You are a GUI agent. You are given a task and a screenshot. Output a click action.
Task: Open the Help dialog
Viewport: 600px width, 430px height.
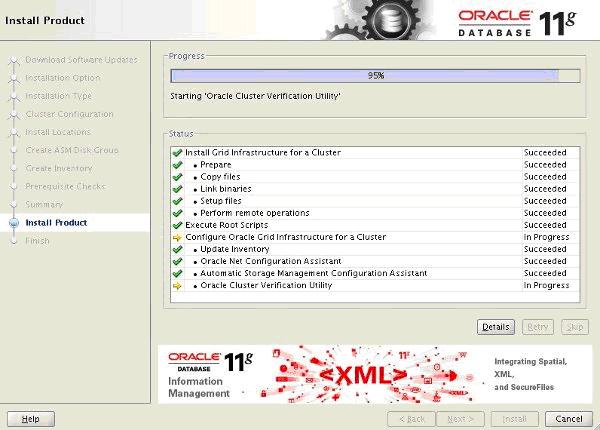31,419
